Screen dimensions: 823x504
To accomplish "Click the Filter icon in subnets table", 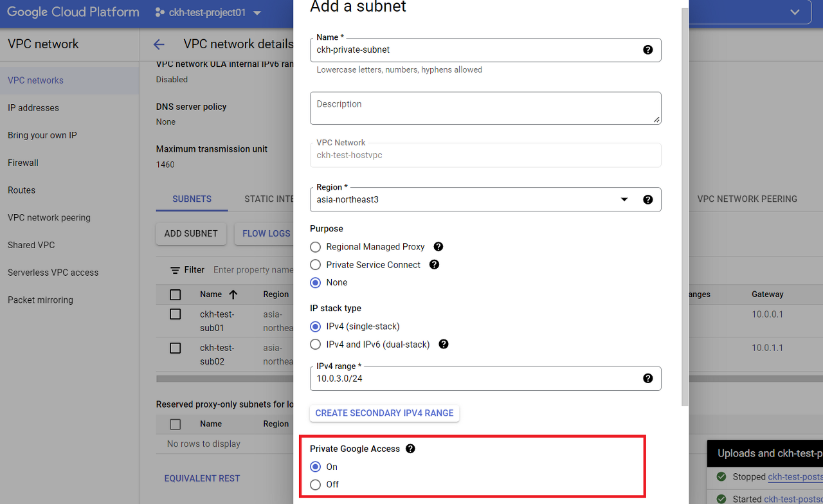I will click(x=175, y=270).
